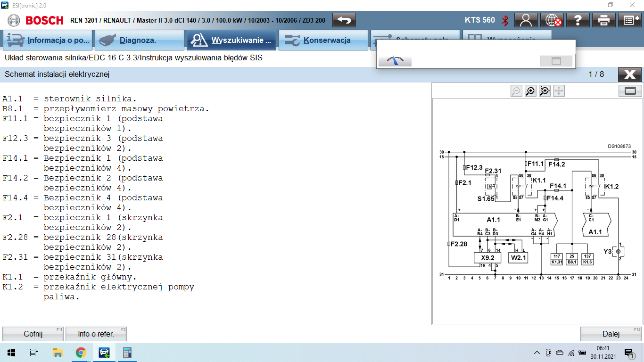This screenshot has height=362, width=644.
Task: Switch to the Diagnoza tab
Action: (x=140, y=40)
